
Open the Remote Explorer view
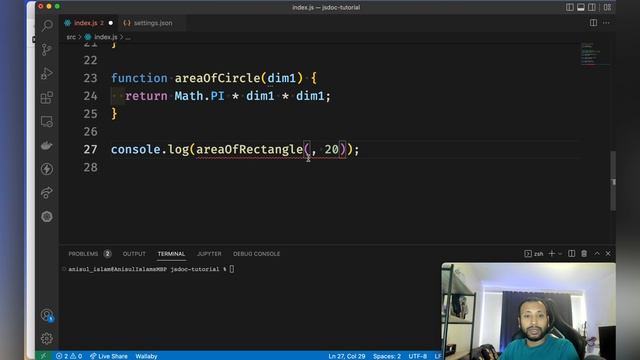tap(47, 122)
